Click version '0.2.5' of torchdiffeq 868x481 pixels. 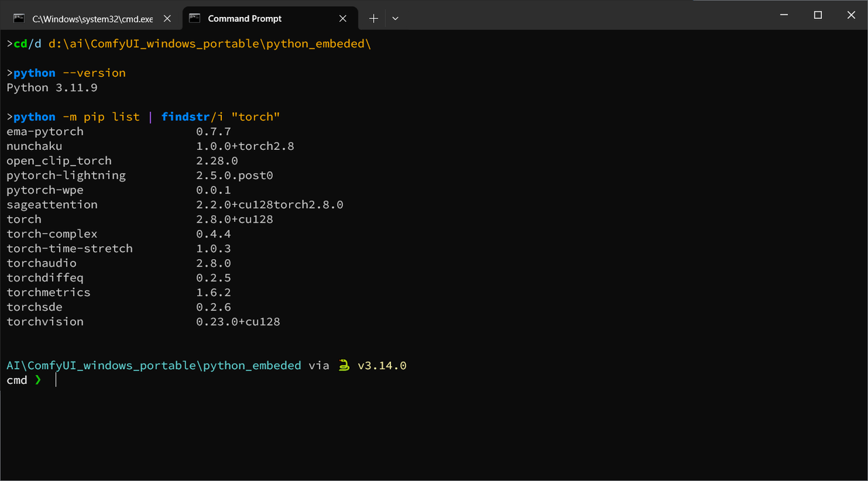pos(214,278)
